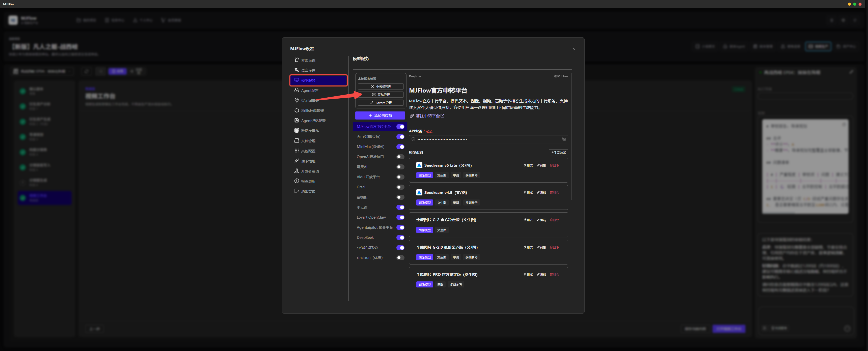Viewport: 868px width, 351px height.
Task: Click the drive icon beside 文件管理
Action: tap(296, 141)
